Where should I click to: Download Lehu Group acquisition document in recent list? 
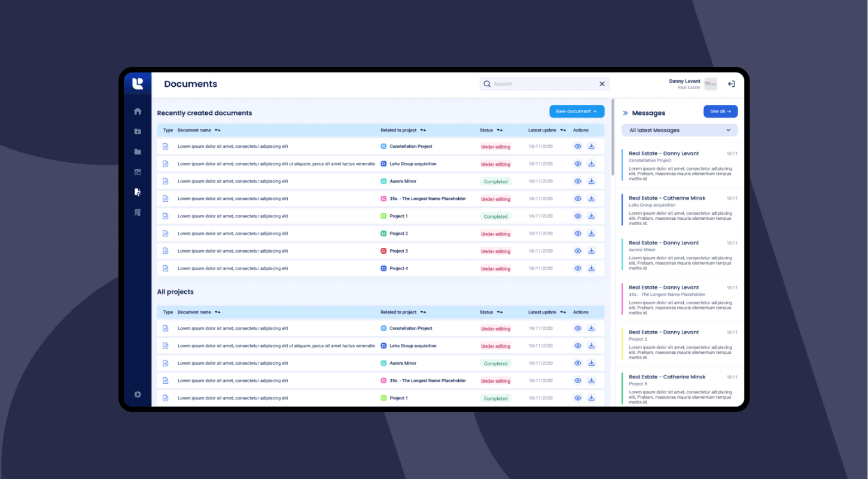tap(591, 163)
